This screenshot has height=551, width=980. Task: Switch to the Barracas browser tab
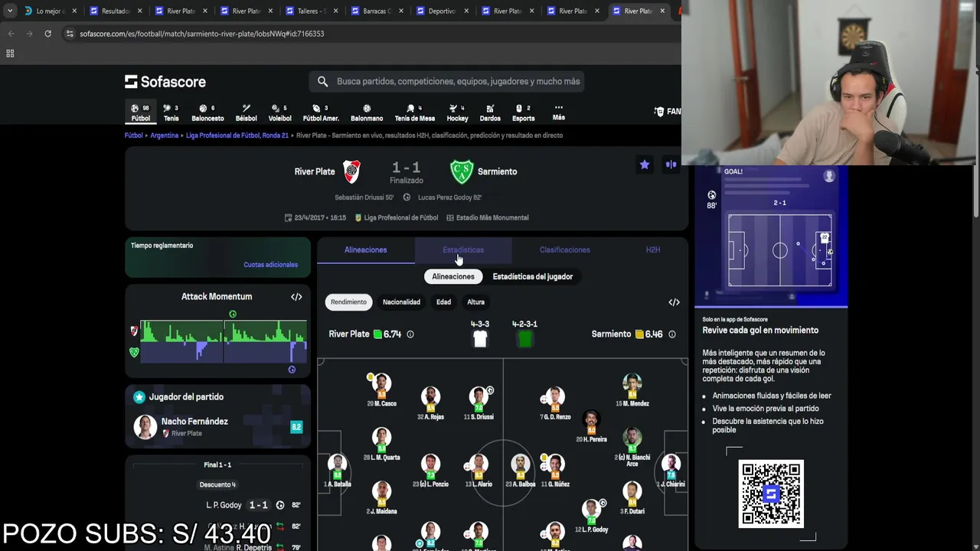(377, 11)
